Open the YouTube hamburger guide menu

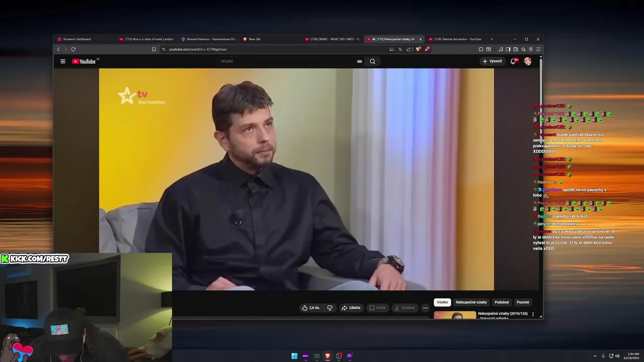(63, 61)
